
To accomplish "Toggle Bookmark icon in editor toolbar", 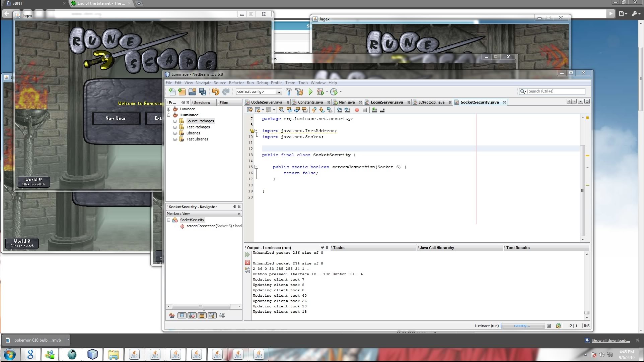I will point(330,110).
